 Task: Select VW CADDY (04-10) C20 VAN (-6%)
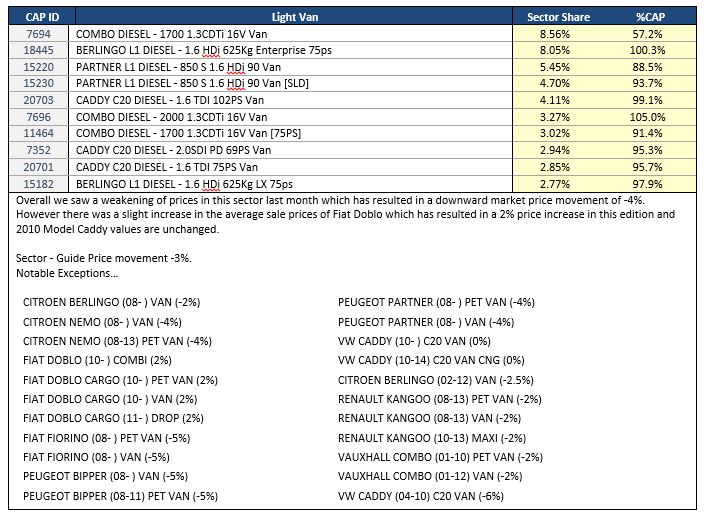(421, 496)
